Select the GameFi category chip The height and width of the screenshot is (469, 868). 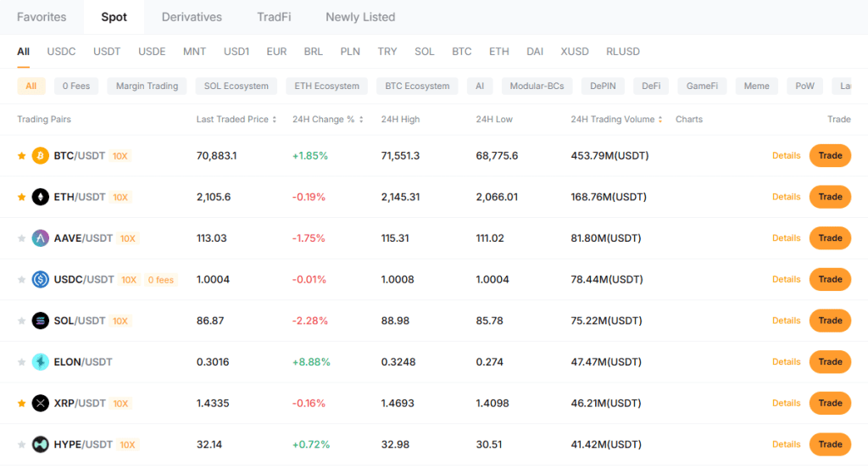[702, 86]
